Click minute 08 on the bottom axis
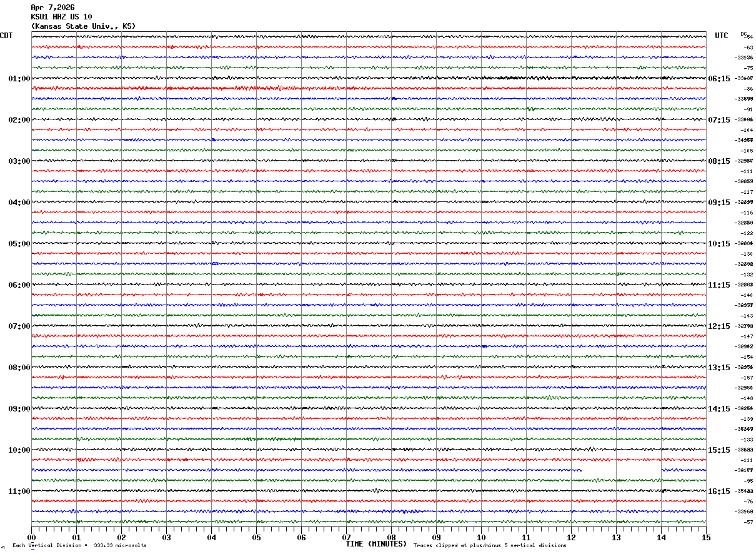Viewport: 756px width, 554px height. [392, 537]
